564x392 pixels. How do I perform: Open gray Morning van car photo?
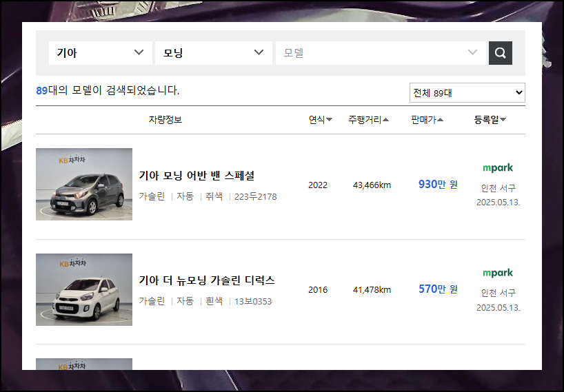tap(84, 185)
